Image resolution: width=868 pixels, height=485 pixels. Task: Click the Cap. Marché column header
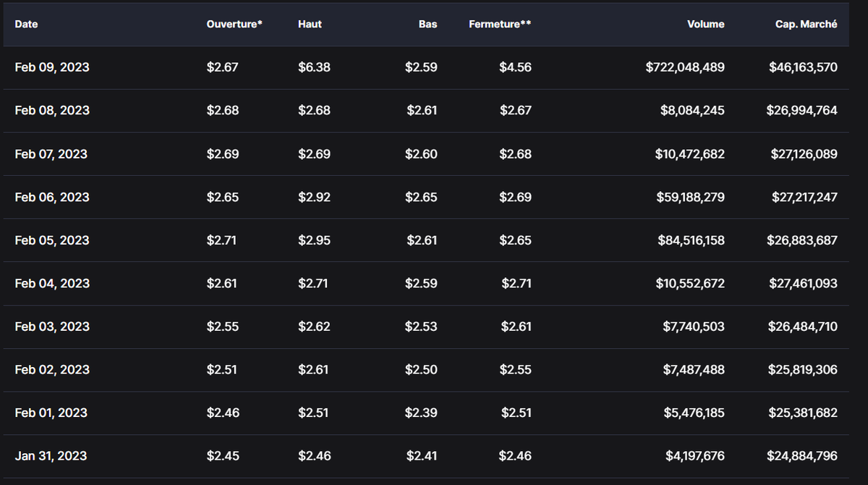pos(807,24)
